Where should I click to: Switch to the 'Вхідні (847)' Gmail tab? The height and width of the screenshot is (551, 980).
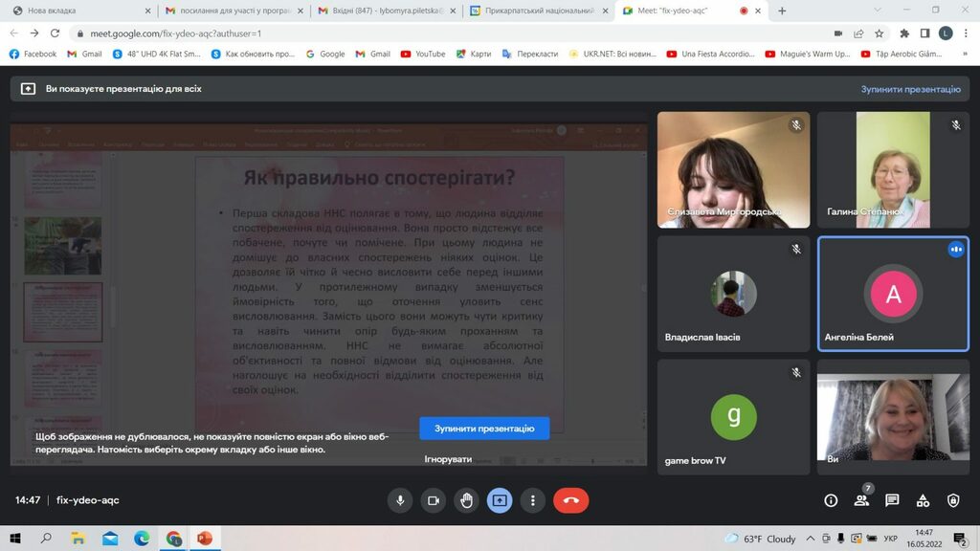(x=388, y=11)
